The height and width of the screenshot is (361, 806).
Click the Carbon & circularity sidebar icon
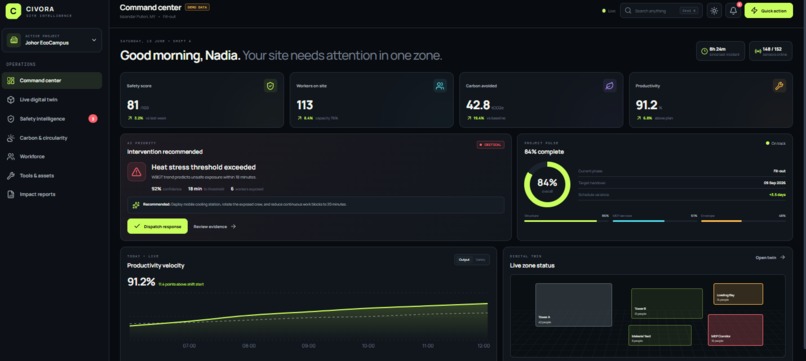pyautogui.click(x=11, y=138)
